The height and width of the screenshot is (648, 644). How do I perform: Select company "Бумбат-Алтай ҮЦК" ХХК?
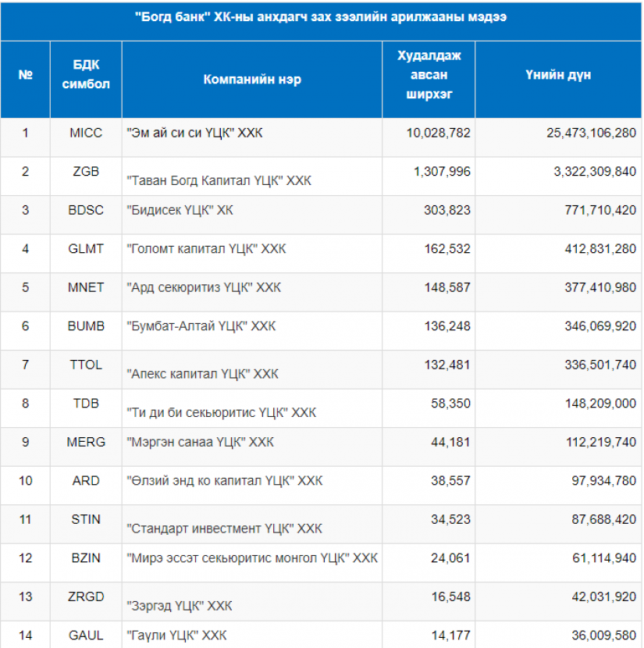point(201,326)
